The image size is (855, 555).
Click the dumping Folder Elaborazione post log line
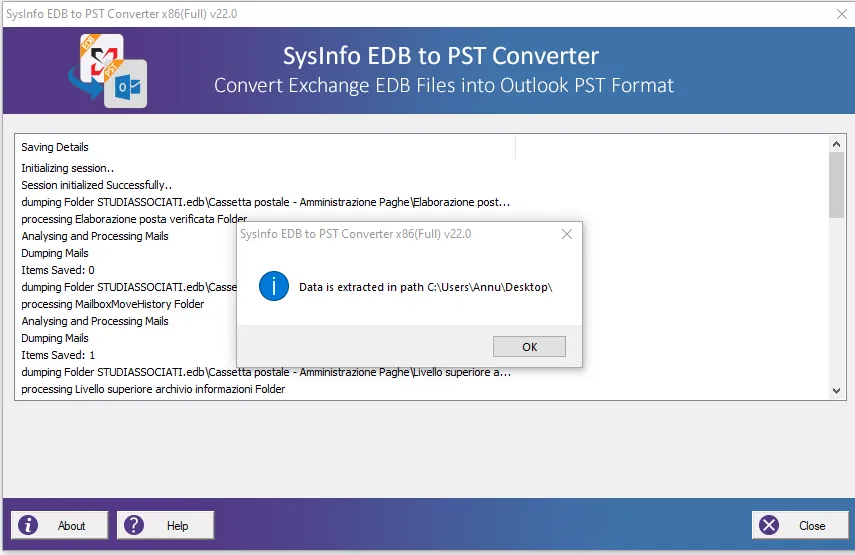point(266,202)
